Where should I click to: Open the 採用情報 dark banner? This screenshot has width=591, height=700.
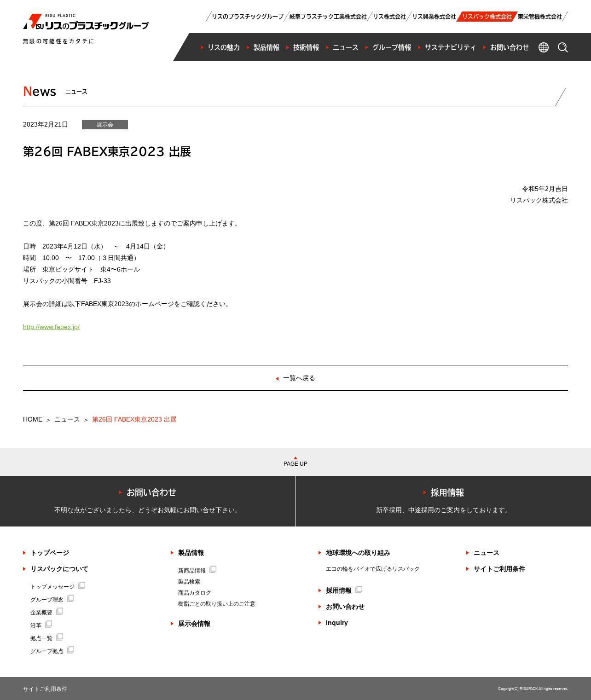pyautogui.click(x=444, y=501)
